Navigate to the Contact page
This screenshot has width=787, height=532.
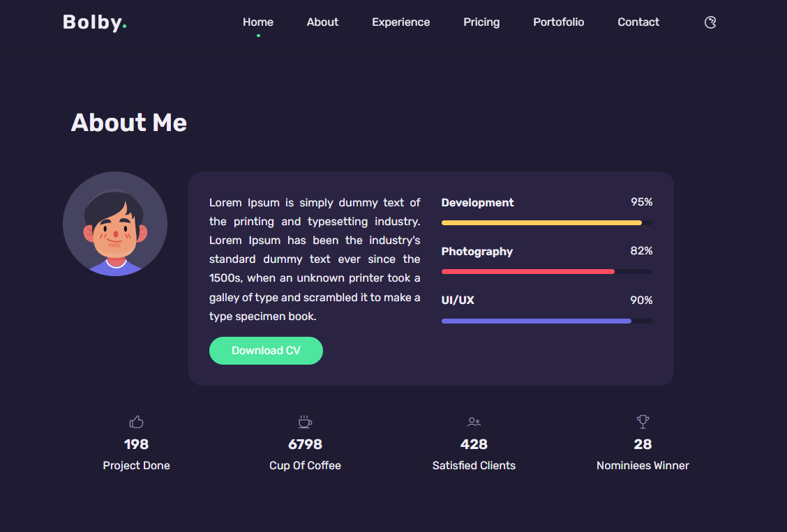pyautogui.click(x=638, y=22)
